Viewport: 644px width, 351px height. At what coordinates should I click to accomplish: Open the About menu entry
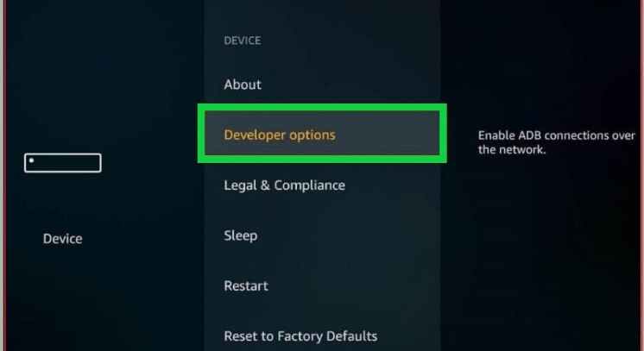[243, 85]
